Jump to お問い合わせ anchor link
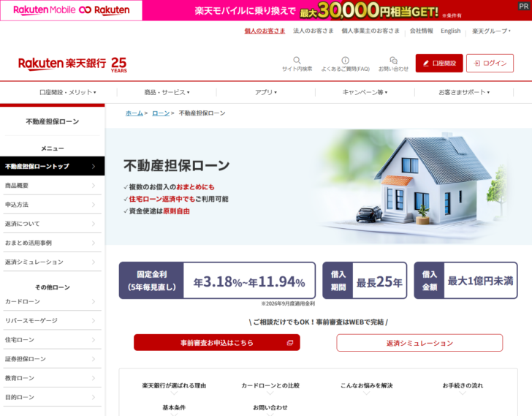532x416 pixels. coord(270,407)
